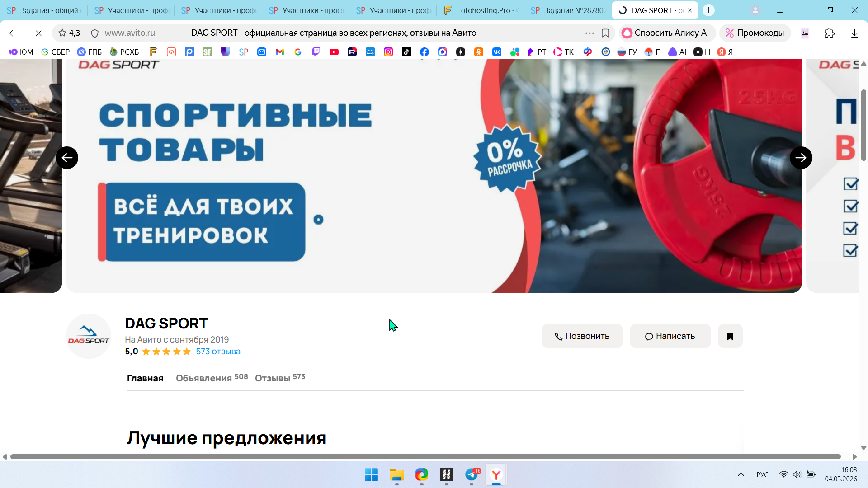
Task: Open the browser extensions puzzle icon
Action: click(829, 33)
